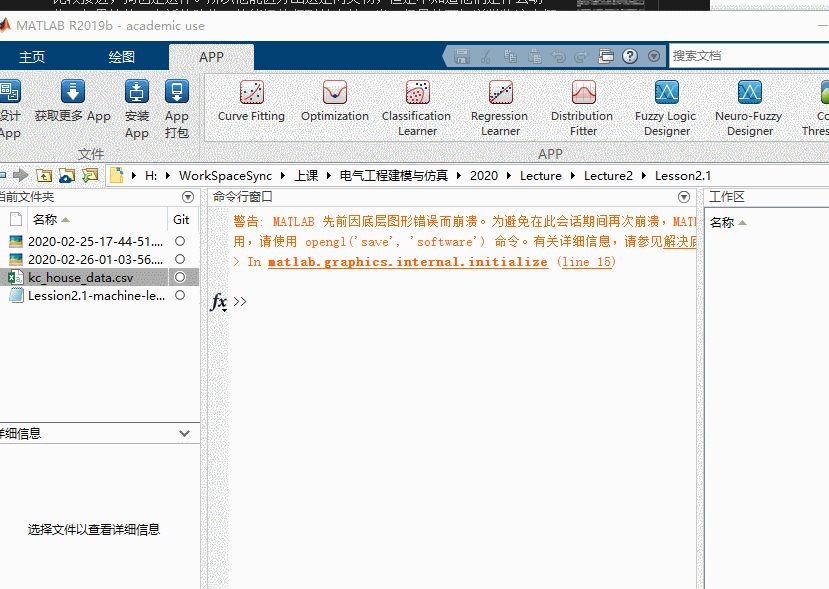
Task: Expand the 当前文件夹 panel actions menu
Action: click(x=188, y=197)
